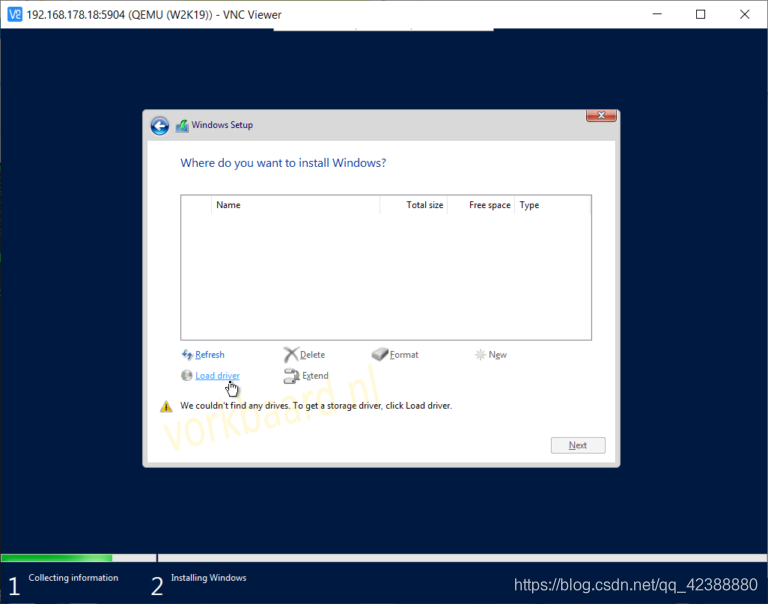Click the Type column header
Image resolution: width=768 pixels, height=604 pixels.
pyautogui.click(x=552, y=205)
